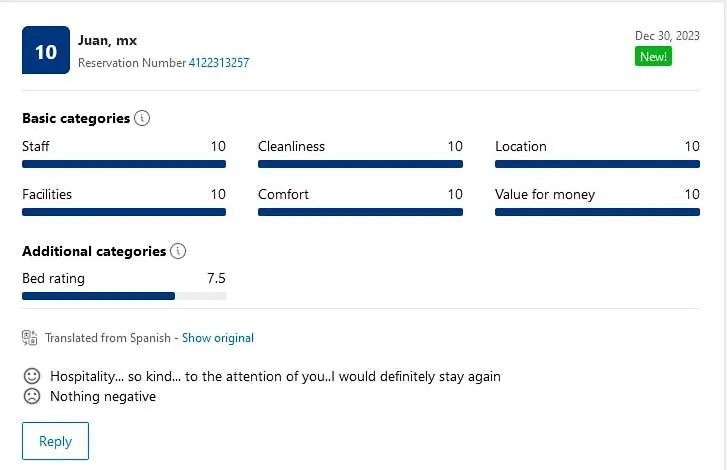
Task: Click the blue 10 overall score badge
Action: click(46, 50)
